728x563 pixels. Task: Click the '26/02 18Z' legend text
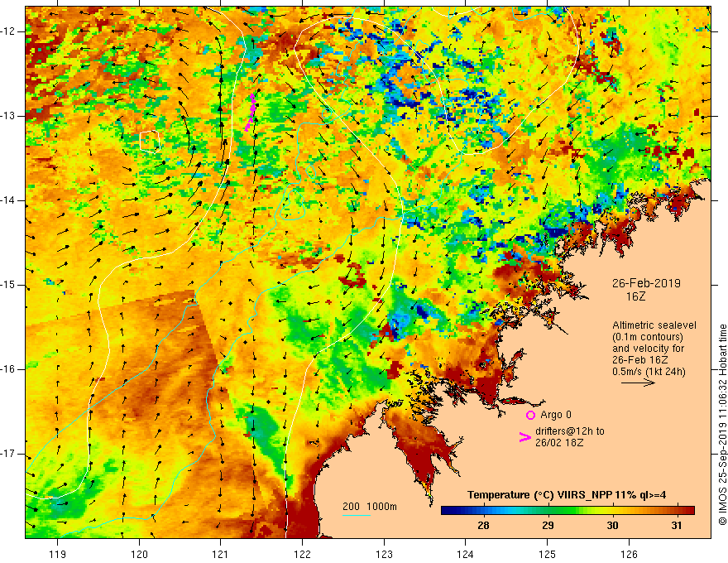pyautogui.click(x=559, y=442)
